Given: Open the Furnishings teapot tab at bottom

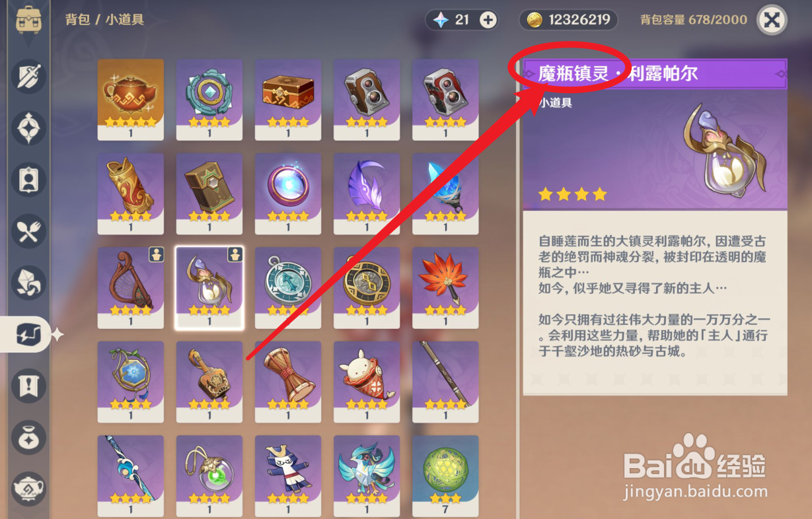Looking at the screenshot, I should pos(29,489).
